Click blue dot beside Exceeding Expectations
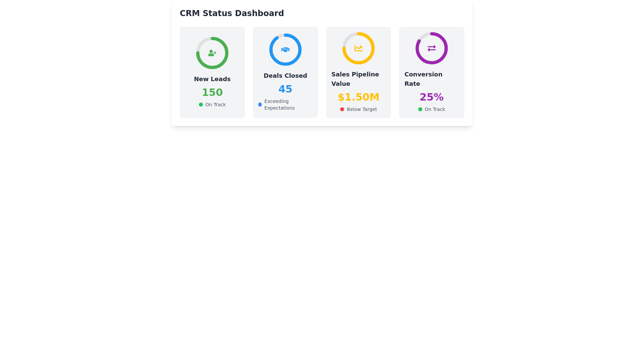The width and height of the screenshot is (644, 362). (260, 105)
